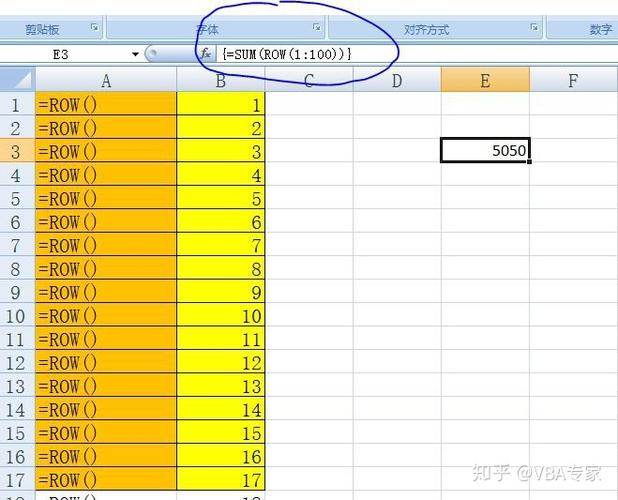This screenshot has width=618, height=500.
Task: Select row 1 header
Action: pos(17,104)
